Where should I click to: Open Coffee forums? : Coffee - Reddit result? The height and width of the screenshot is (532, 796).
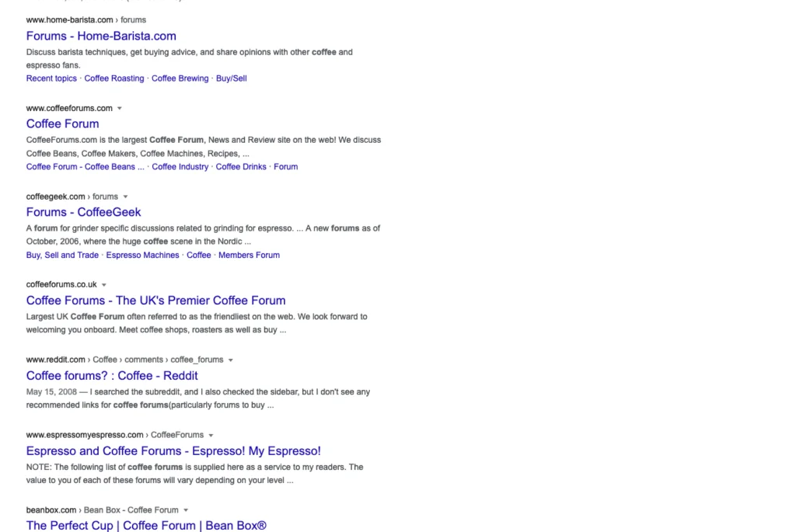112,376
